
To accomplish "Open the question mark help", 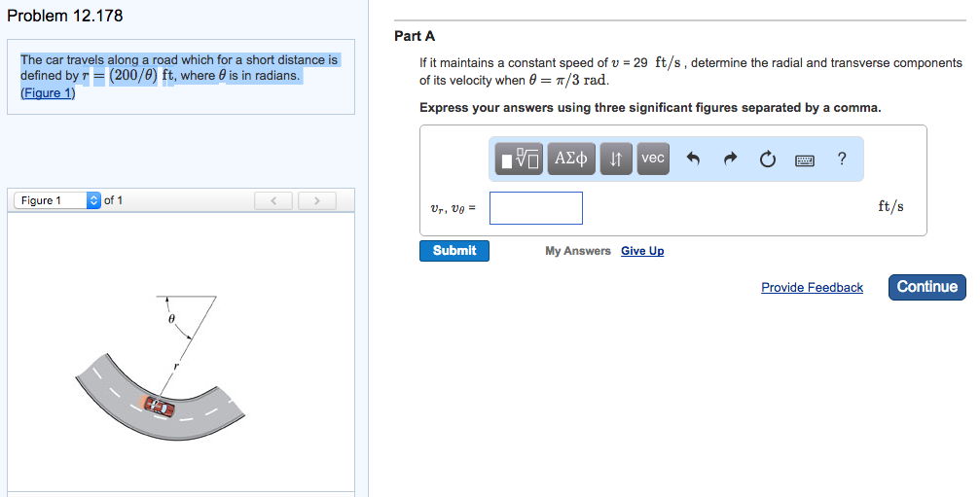I will (x=842, y=159).
